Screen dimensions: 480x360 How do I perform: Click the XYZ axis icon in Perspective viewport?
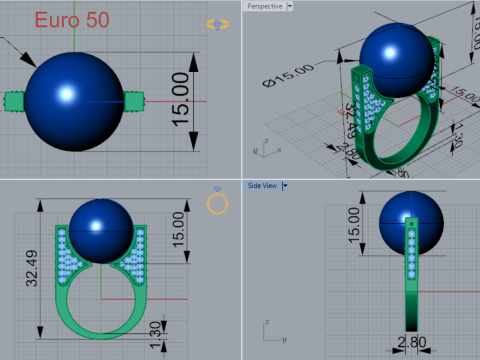point(267,148)
